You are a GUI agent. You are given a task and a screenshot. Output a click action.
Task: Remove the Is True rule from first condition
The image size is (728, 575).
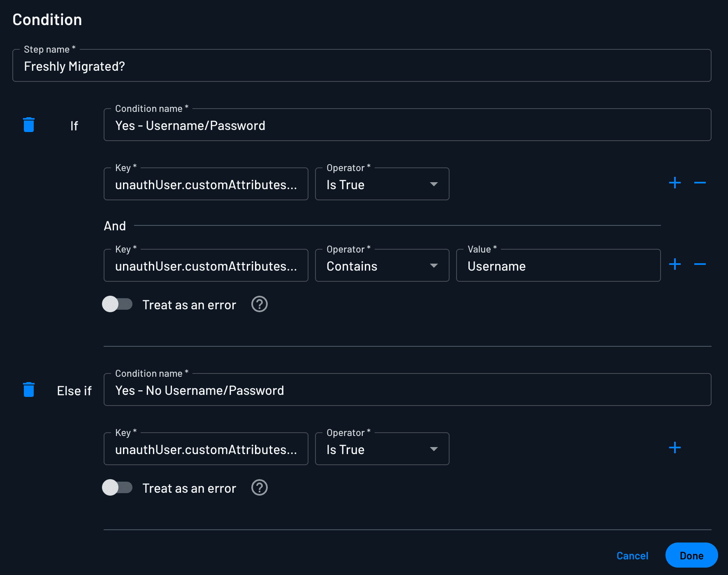click(x=700, y=183)
